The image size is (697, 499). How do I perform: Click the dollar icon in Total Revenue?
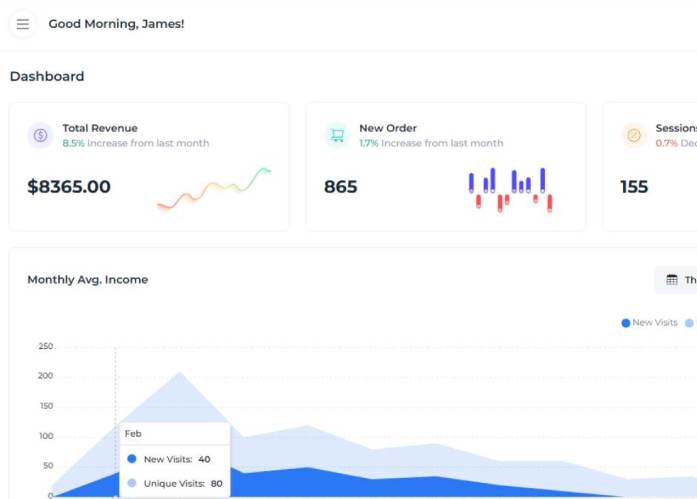tap(41, 135)
